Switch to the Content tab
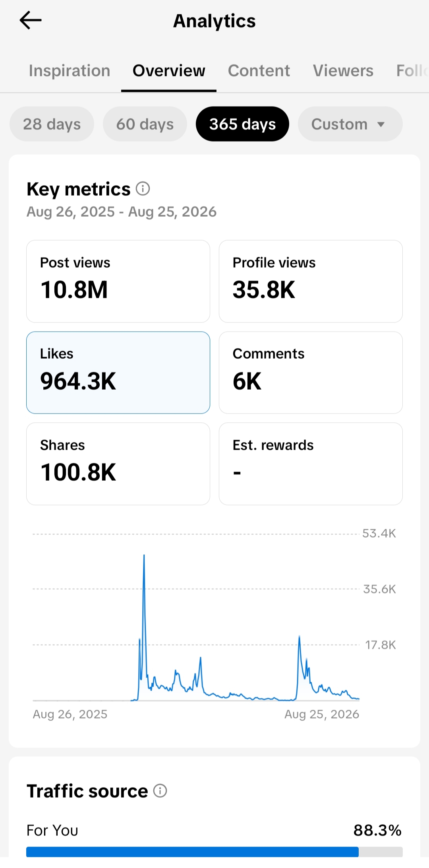 [x=259, y=71]
